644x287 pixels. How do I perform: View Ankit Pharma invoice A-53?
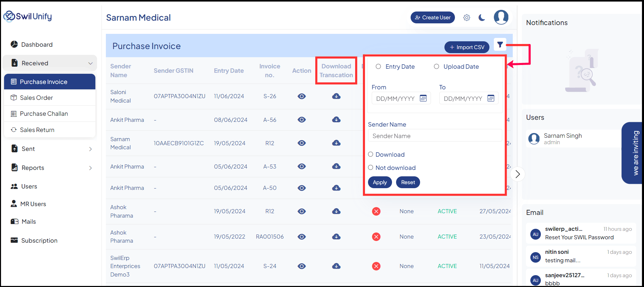point(302,166)
